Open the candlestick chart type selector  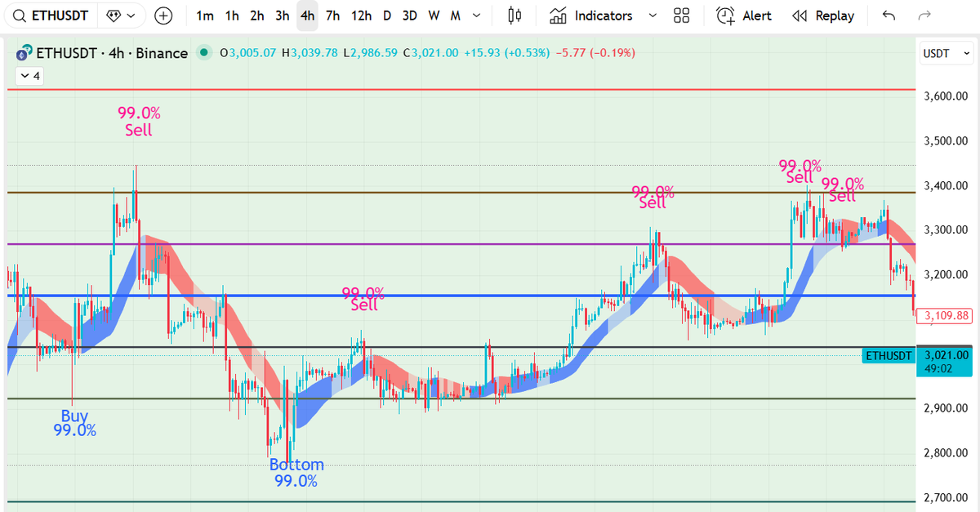tap(514, 16)
